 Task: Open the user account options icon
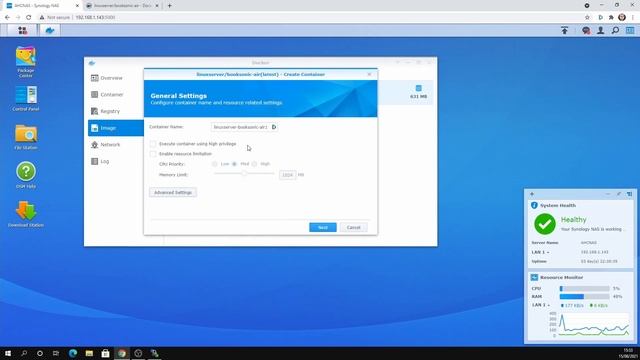[600, 30]
